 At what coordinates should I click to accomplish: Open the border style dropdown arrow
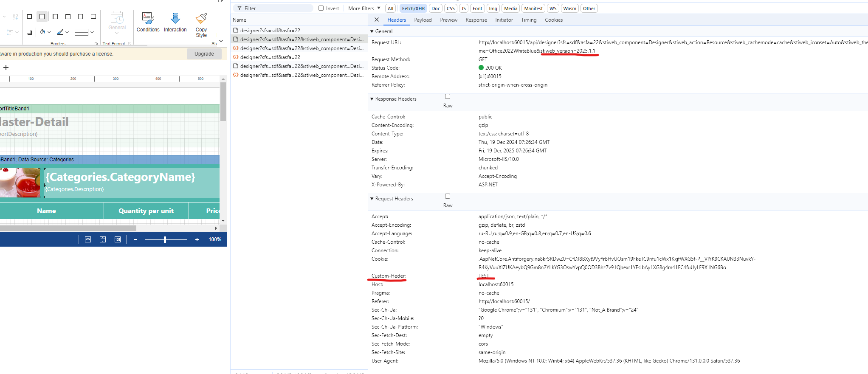(92, 32)
